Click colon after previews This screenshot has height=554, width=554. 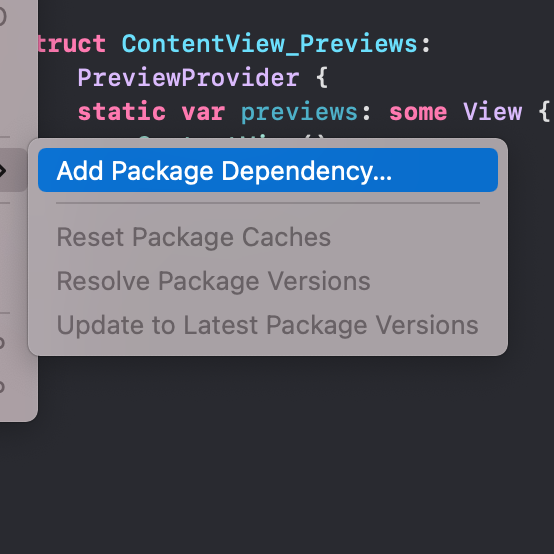point(366,113)
